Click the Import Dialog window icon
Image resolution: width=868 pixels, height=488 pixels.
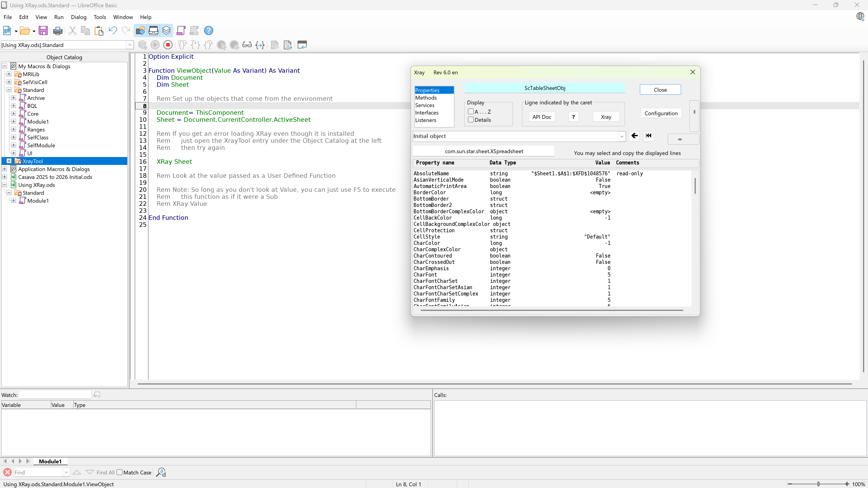coord(302,45)
